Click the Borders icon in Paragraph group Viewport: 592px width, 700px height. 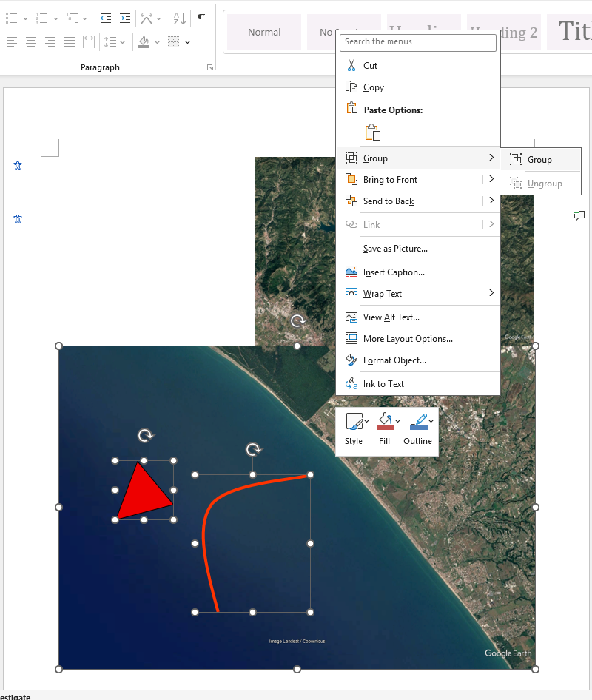click(174, 42)
